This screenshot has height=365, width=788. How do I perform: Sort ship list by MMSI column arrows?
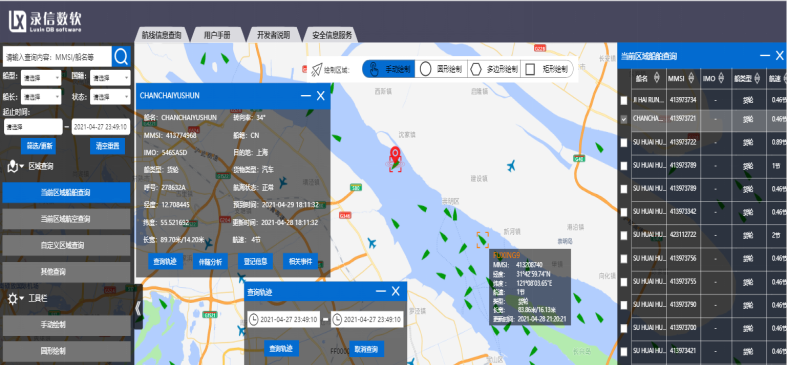692,78
